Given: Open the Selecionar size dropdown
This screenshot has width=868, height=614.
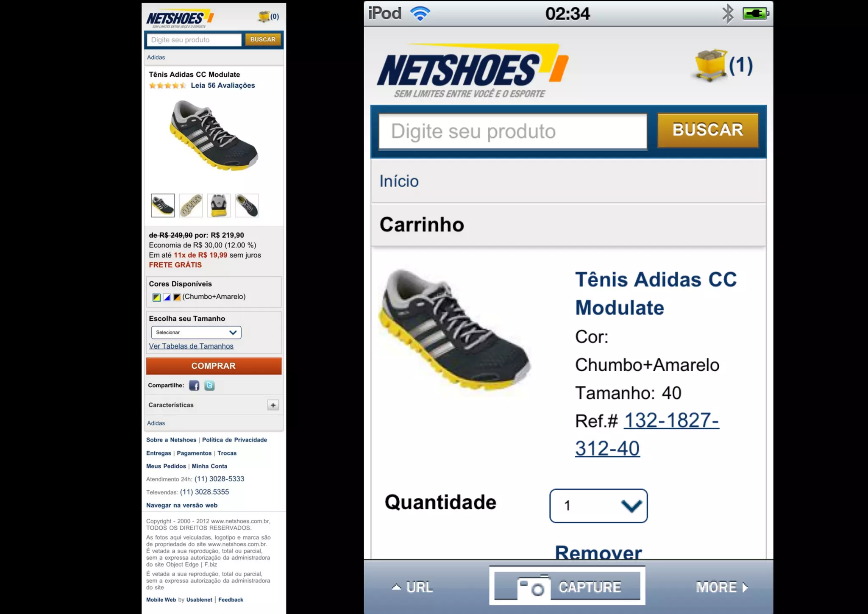Looking at the screenshot, I should pos(196,332).
